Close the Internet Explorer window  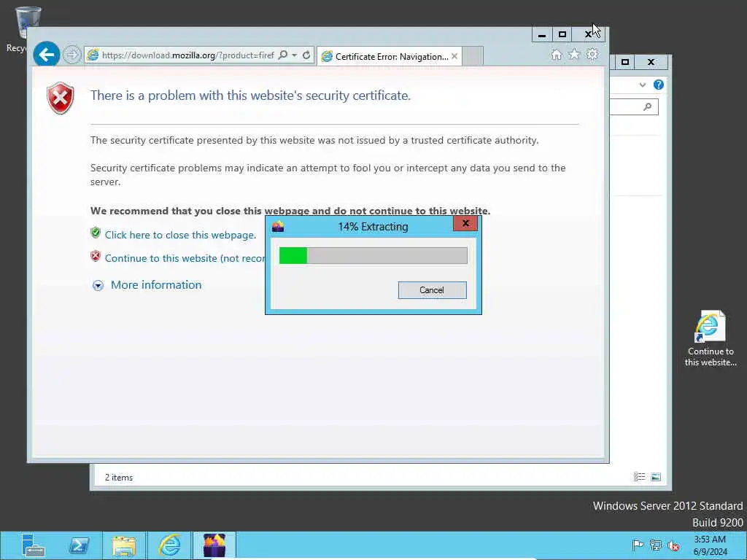pyautogui.click(x=589, y=34)
